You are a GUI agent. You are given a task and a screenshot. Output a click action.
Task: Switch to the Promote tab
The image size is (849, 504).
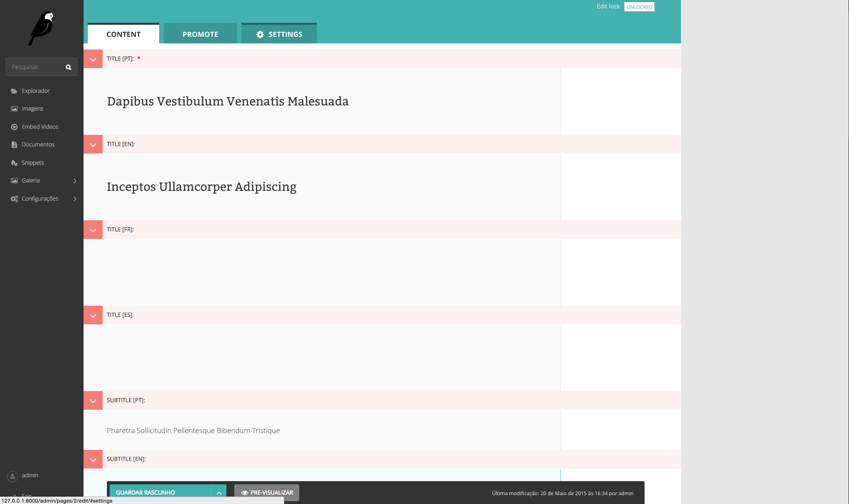pos(200,34)
